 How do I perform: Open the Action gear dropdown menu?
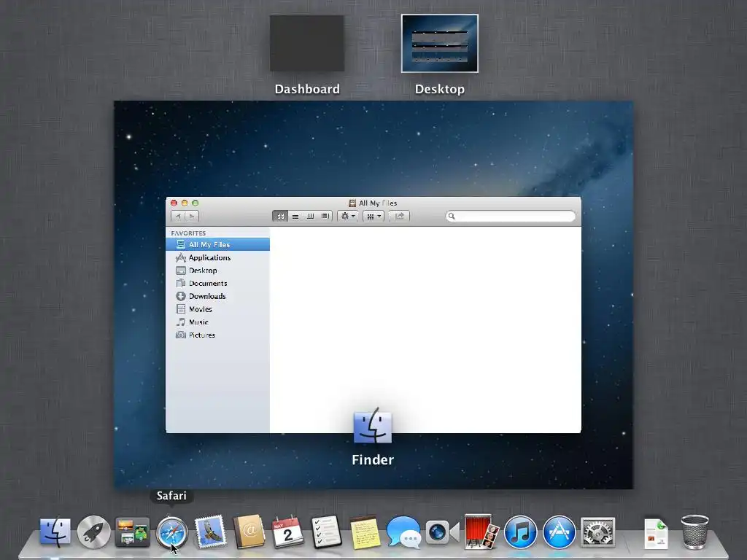pos(348,216)
